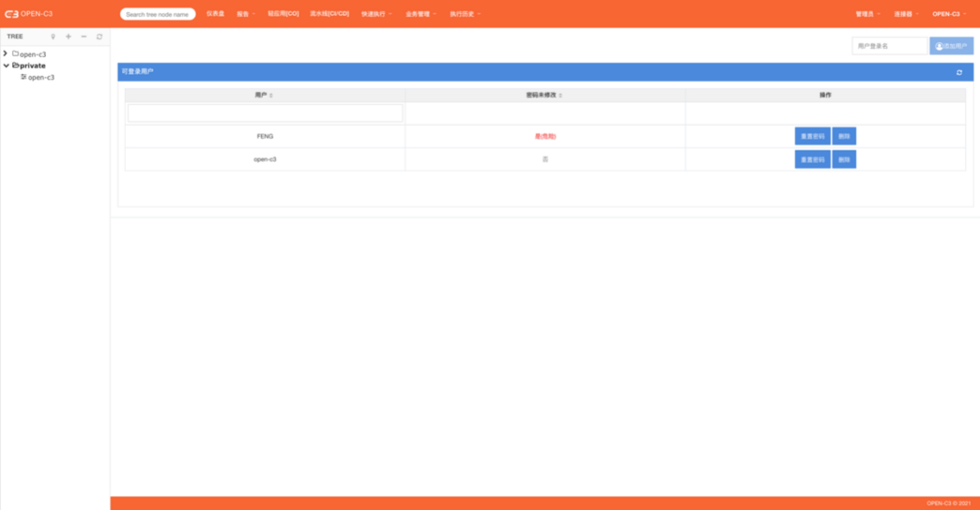Screen dimensions: 980x510
Task: Expand all tree nodes with plus icon
Action: click(x=69, y=37)
